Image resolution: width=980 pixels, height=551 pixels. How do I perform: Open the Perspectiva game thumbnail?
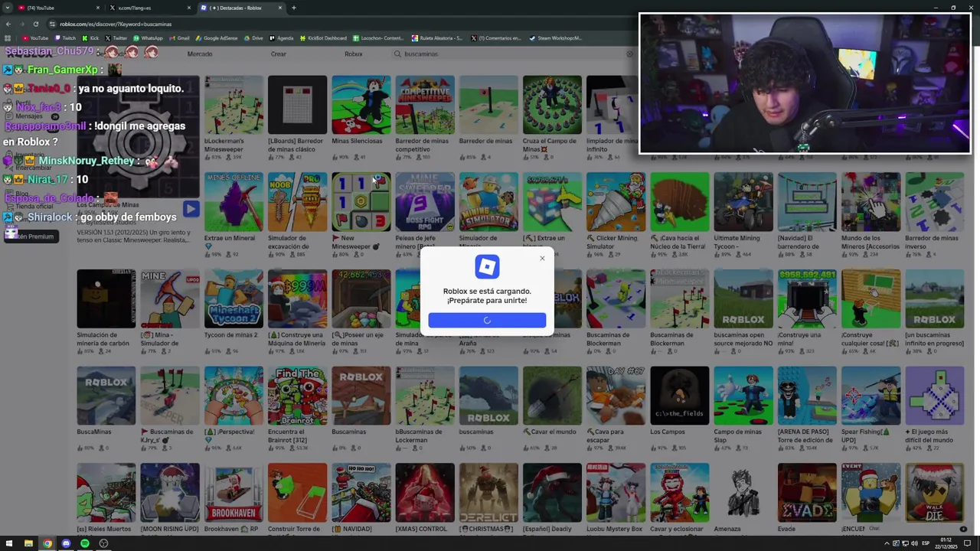(234, 396)
